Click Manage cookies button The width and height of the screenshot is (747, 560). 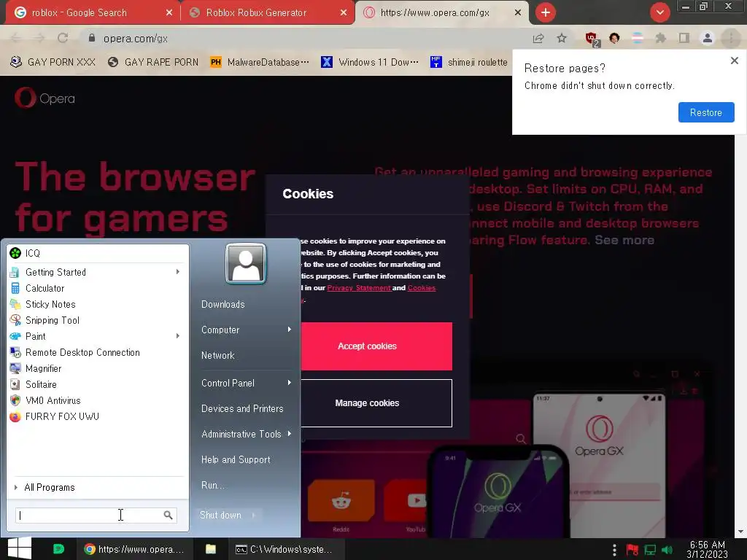376,402
